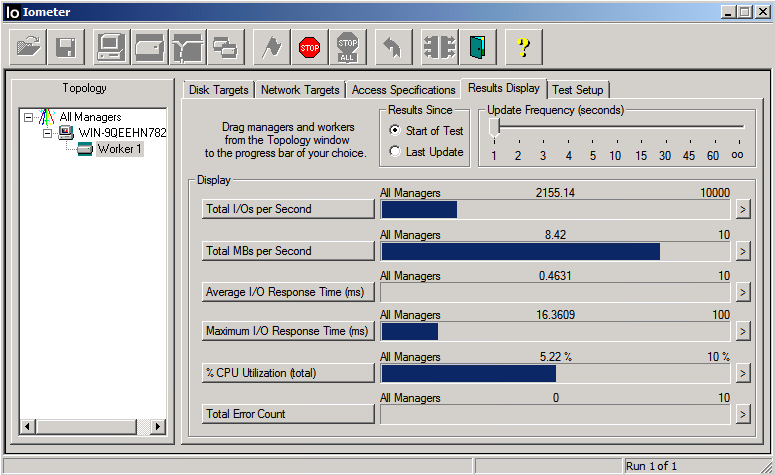Click the Total MBs per Second button
Image resolution: width=775 pixels, height=475 pixels.
[x=288, y=251]
